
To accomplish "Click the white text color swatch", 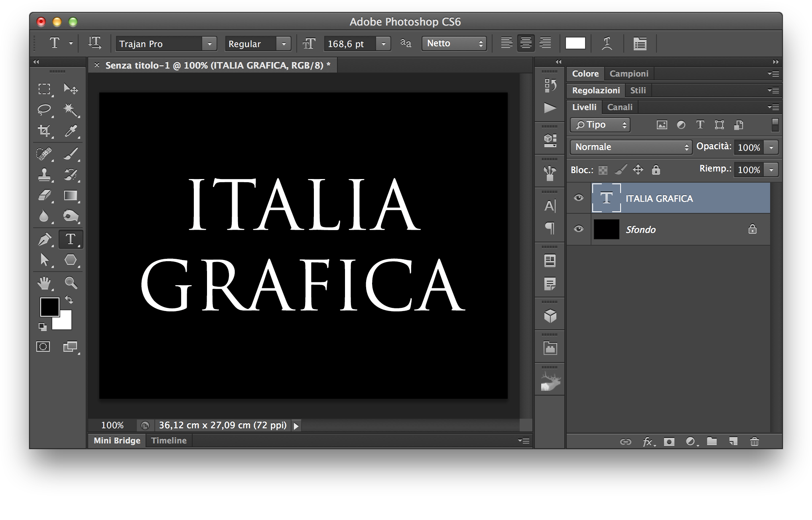I will click(x=575, y=43).
